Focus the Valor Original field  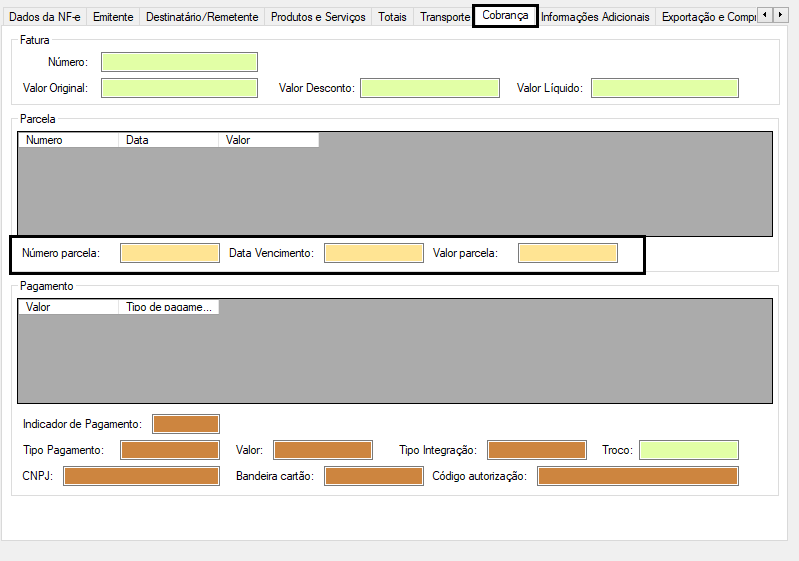[x=179, y=88]
